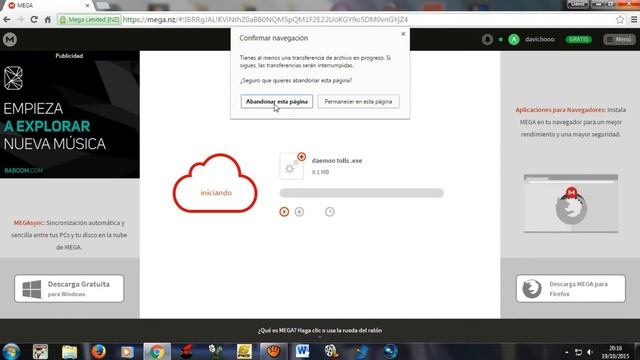Close the MEGA browser tab
The image size is (640, 360).
pos(87,6)
